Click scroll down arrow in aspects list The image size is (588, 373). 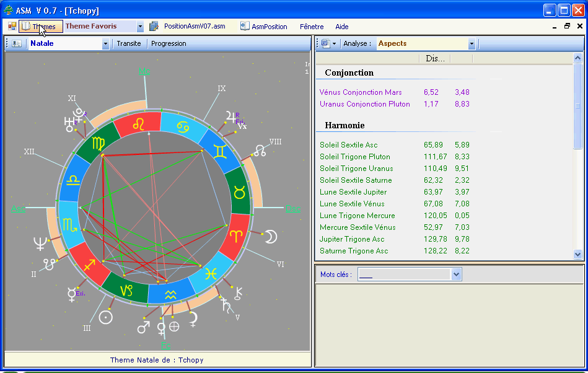pyautogui.click(x=577, y=254)
